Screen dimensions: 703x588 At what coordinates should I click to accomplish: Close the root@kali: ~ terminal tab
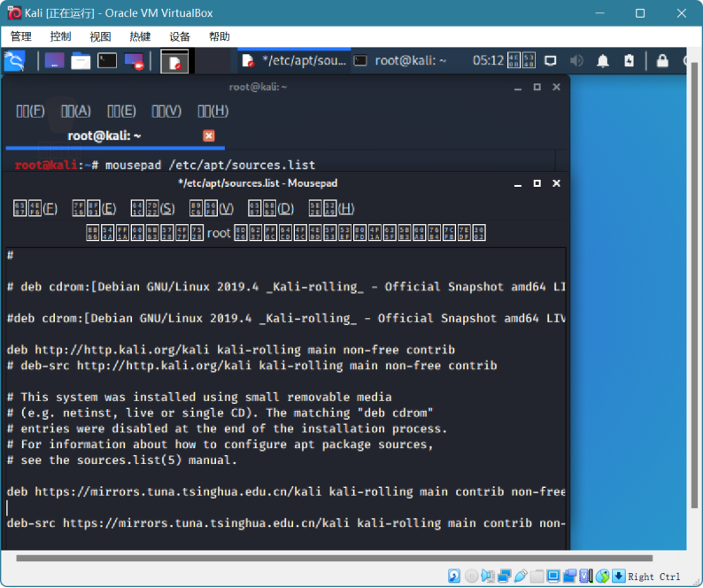pos(208,135)
